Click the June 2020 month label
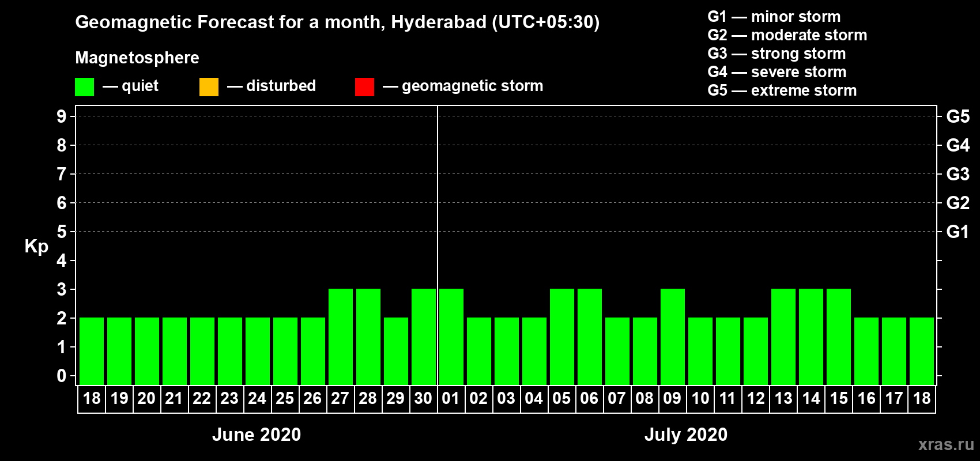Screen dimensions: 980x461 pyautogui.click(x=257, y=434)
